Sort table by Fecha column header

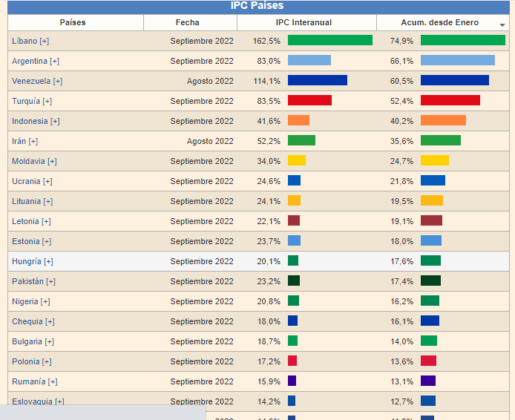click(187, 22)
